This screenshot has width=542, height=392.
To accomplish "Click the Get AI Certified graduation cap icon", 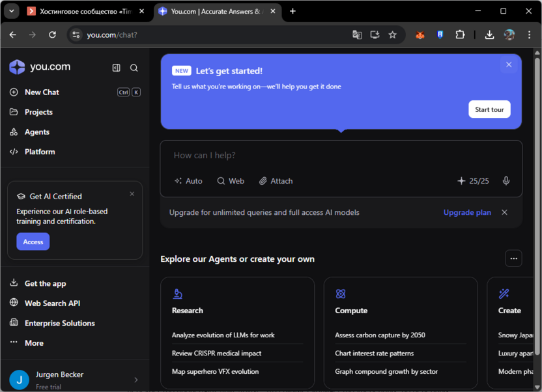I will [x=21, y=197].
